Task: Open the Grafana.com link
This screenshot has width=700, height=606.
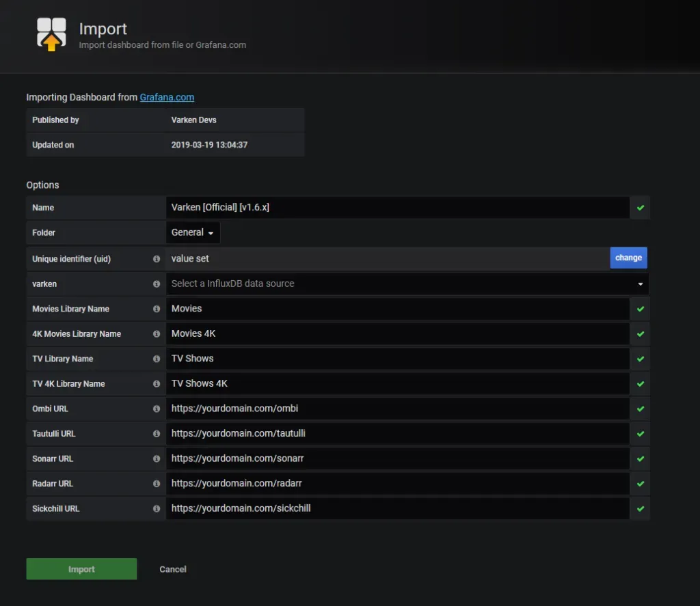Action: click(x=167, y=97)
